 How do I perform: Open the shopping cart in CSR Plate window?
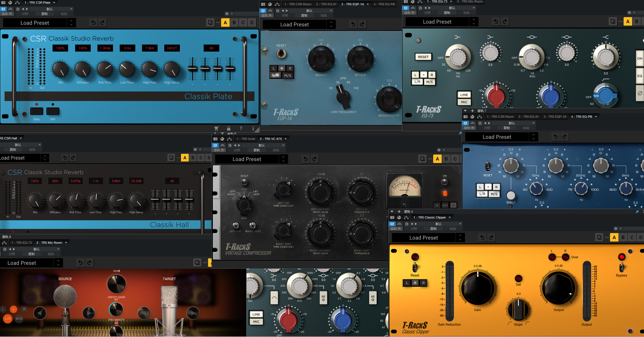216,128
